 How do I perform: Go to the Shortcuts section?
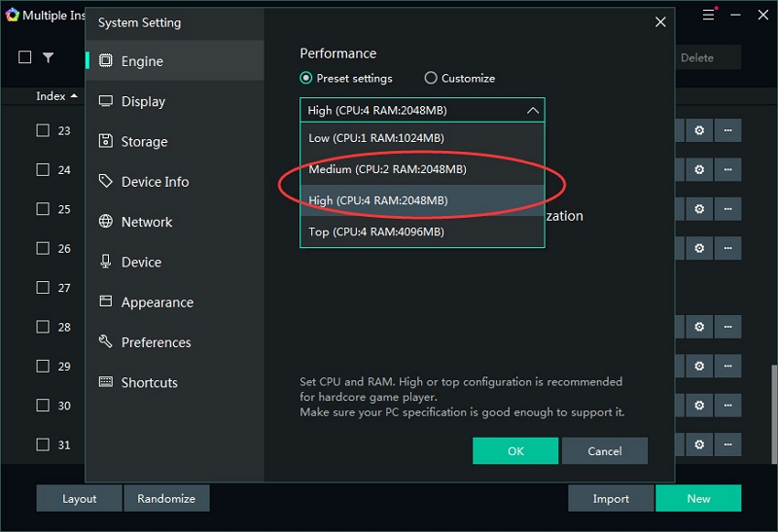click(x=175, y=382)
